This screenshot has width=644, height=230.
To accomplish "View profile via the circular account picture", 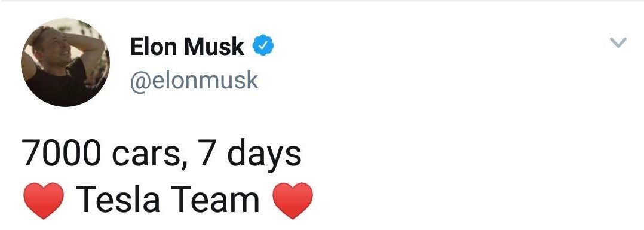I will coord(65,62).
